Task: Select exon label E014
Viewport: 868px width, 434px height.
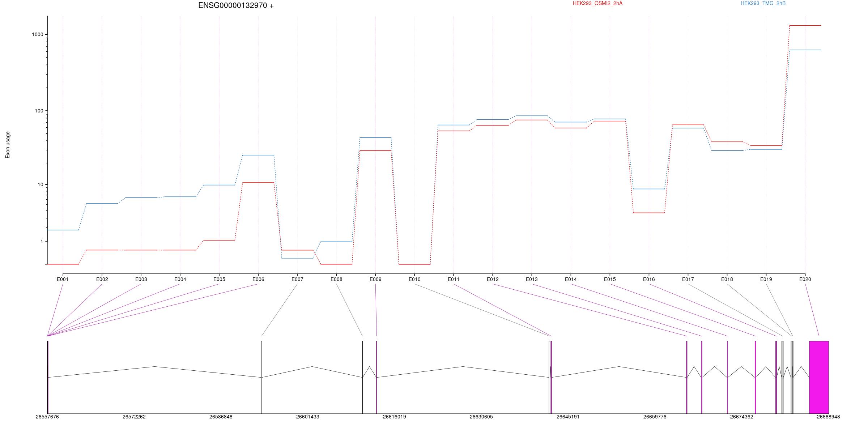Action: [571, 279]
